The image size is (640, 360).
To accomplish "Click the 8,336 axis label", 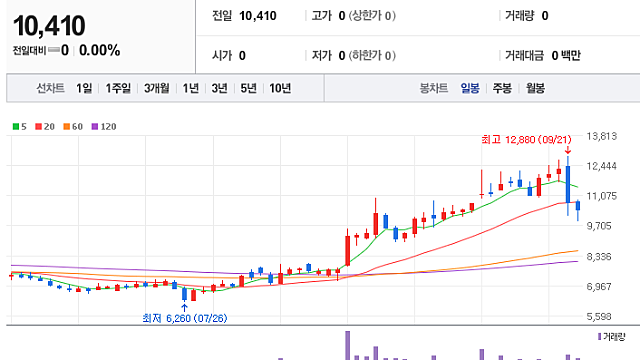I will point(599,257).
